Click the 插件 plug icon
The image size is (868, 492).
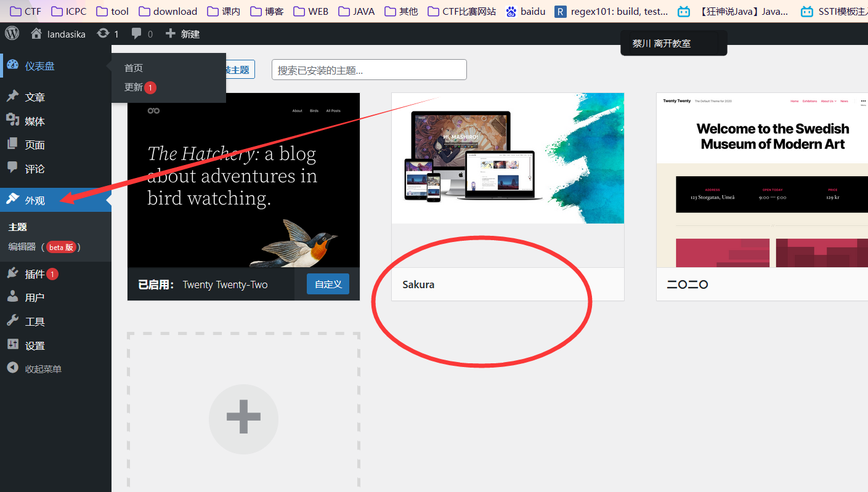[12, 273]
